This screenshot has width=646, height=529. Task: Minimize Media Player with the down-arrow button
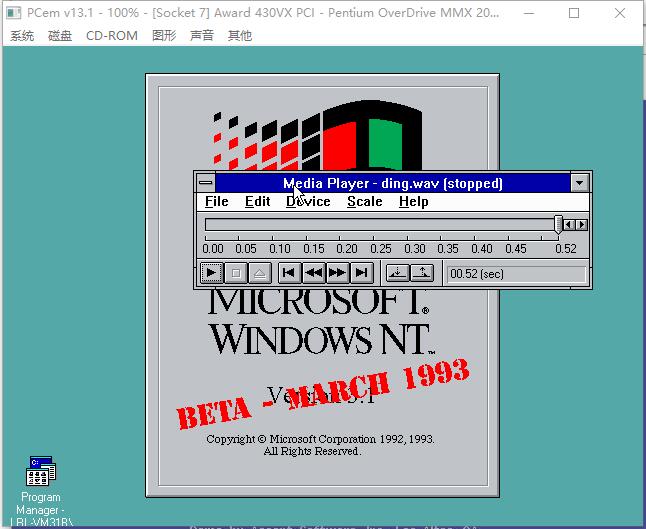580,183
